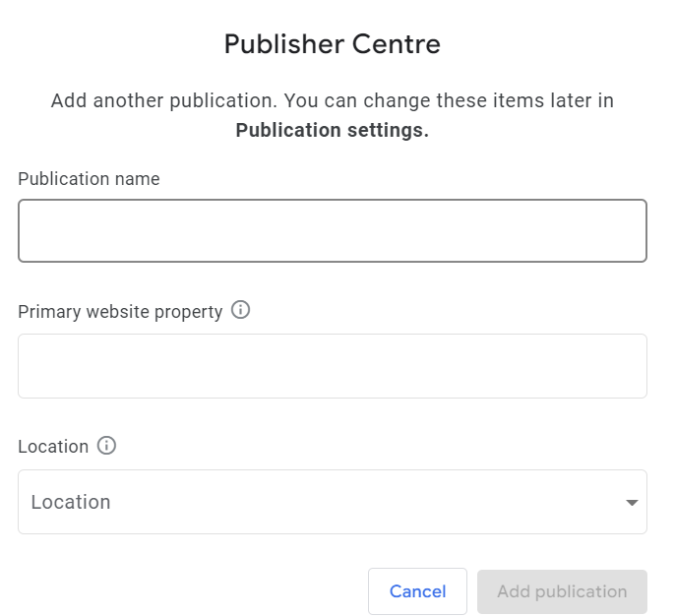Image resolution: width=674 pixels, height=616 pixels.
Task: Focus the Publication name text field
Action: pos(332,231)
